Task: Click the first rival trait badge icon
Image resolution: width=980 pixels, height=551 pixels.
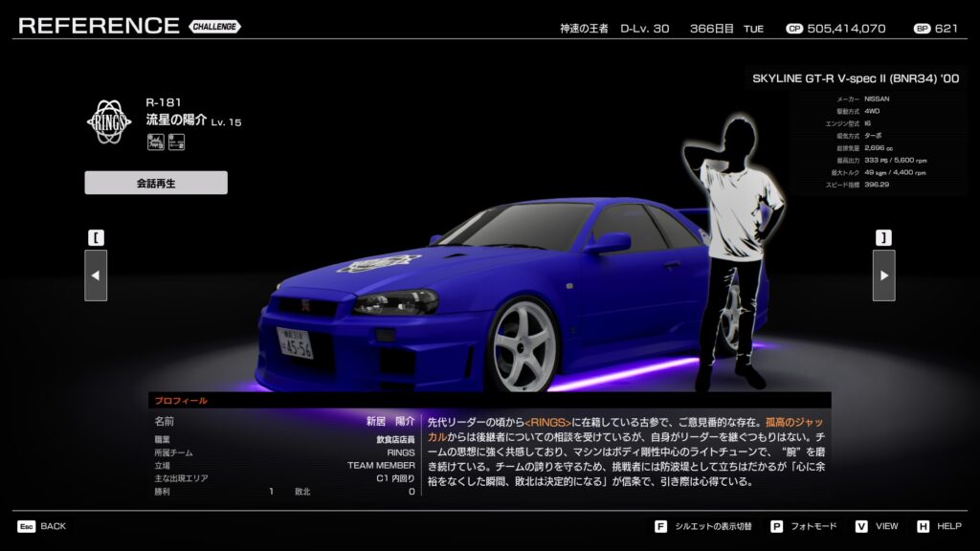Action: pos(154,142)
